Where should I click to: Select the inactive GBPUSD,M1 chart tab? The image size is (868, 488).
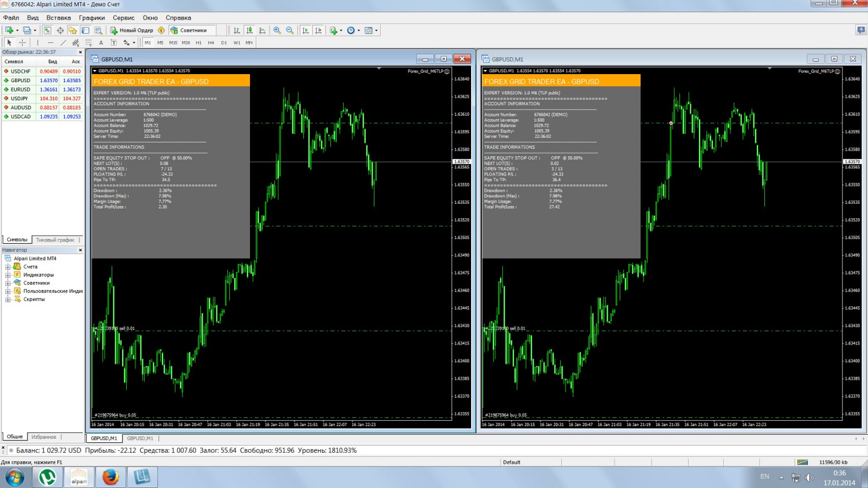[140, 439]
